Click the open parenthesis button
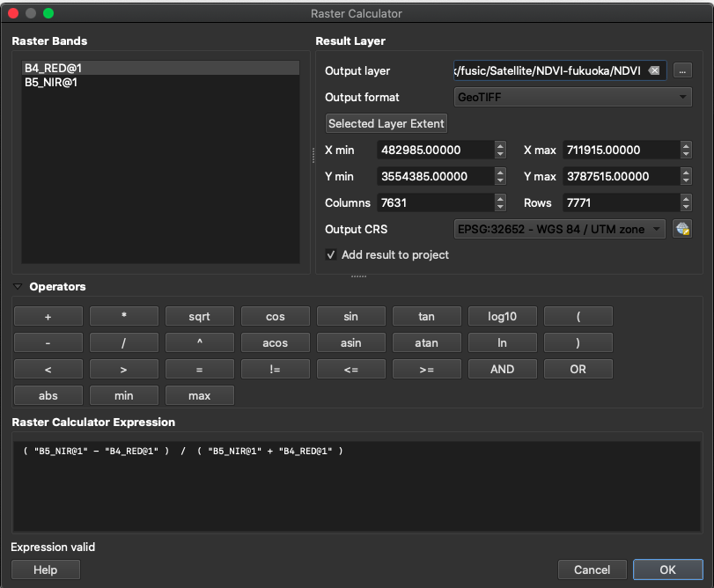 tap(578, 316)
